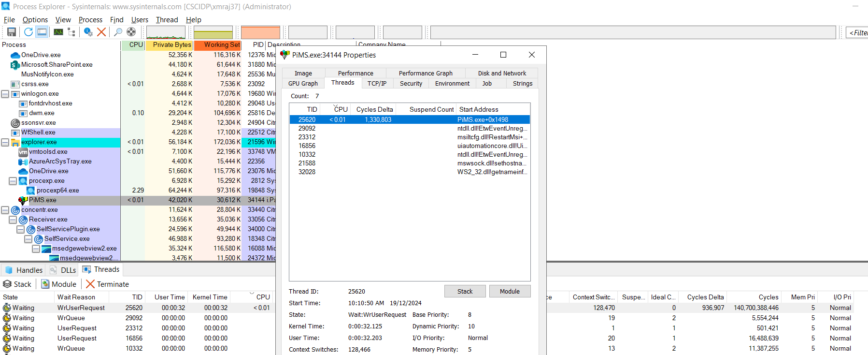Image resolution: width=868 pixels, height=355 pixels.
Task: Collapse the procexp.exe tree node
Action: click(13, 181)
